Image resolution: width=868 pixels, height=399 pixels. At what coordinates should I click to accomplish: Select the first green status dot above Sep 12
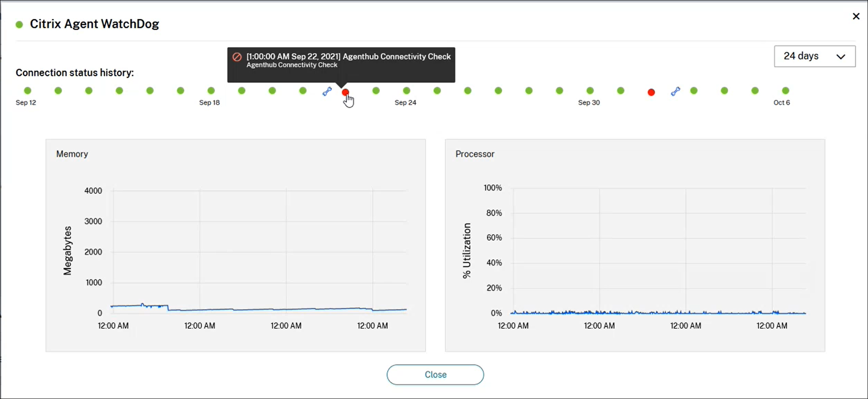pyautogui.click(x=28, y=91)
